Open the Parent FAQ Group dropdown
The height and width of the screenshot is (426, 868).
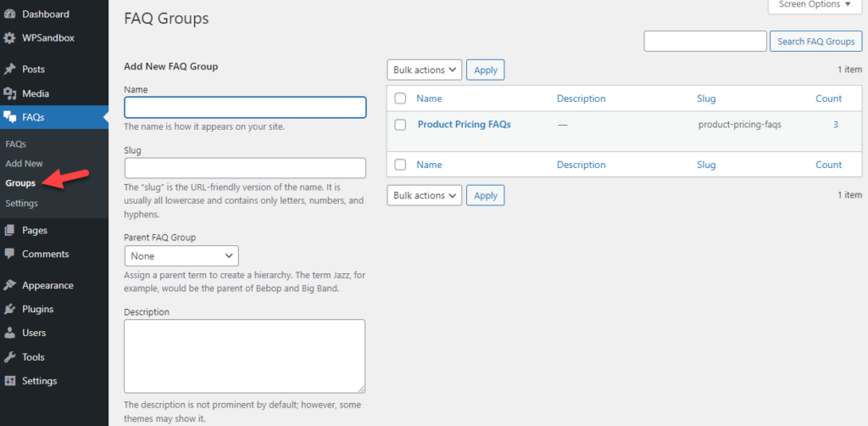point(181,255)
